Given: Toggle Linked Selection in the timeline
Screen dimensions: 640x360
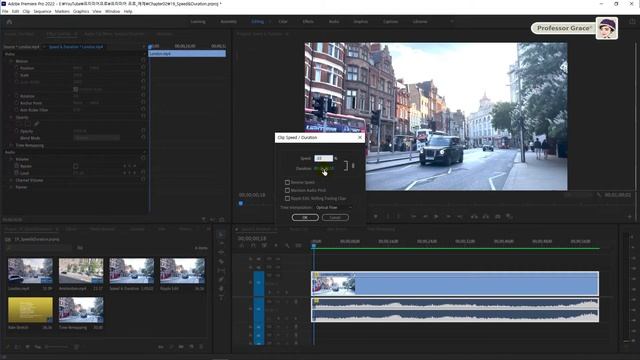Looking at the screenshot, I should [264, 246].
